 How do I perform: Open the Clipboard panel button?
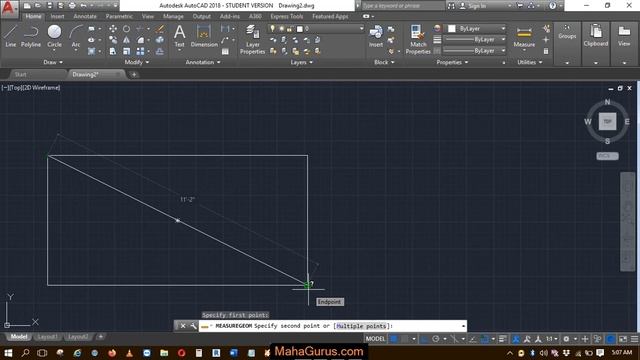click(596, 37)
